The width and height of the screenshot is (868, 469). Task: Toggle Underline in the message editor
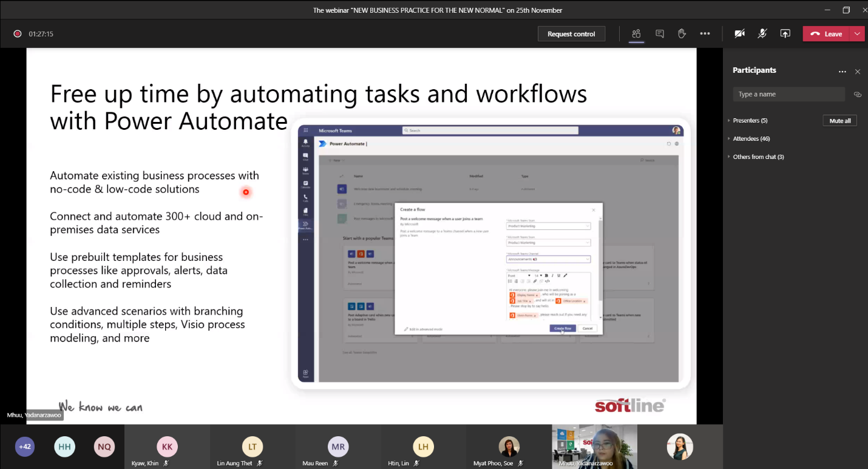click(558, 275)
